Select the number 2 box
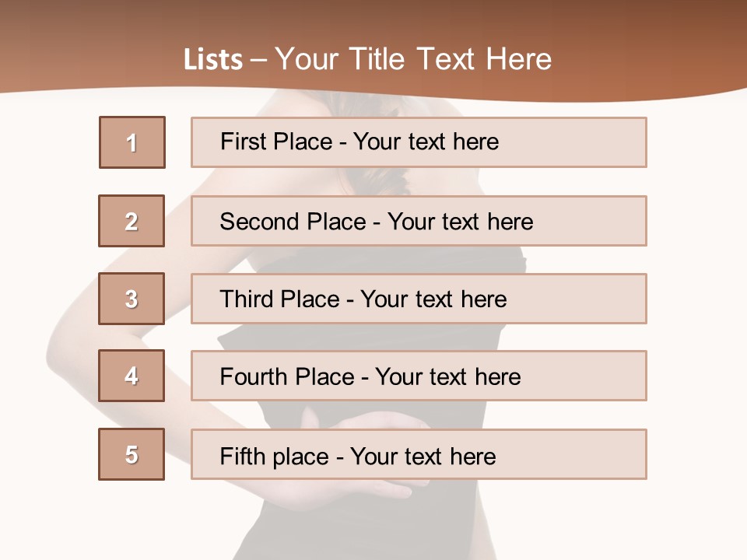Viewport: 747px width, 560px height. coord(132,221)
